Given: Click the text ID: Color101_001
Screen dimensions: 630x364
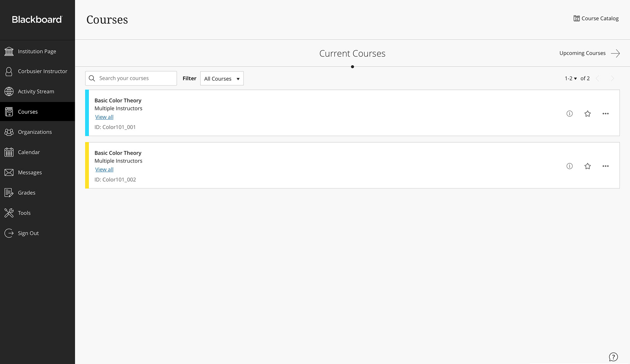Looking at the screenshot, I should pos(115,127).
